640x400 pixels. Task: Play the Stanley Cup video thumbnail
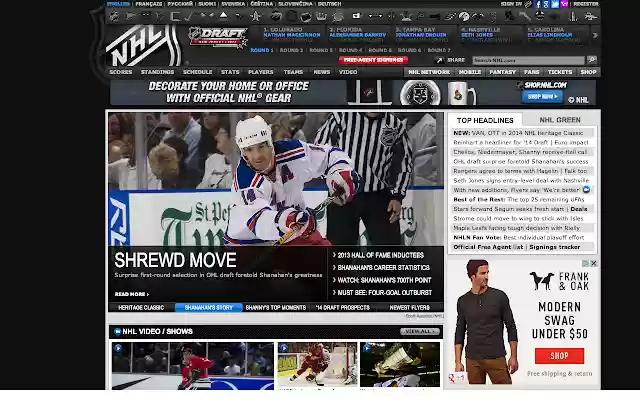click(400, 364)
